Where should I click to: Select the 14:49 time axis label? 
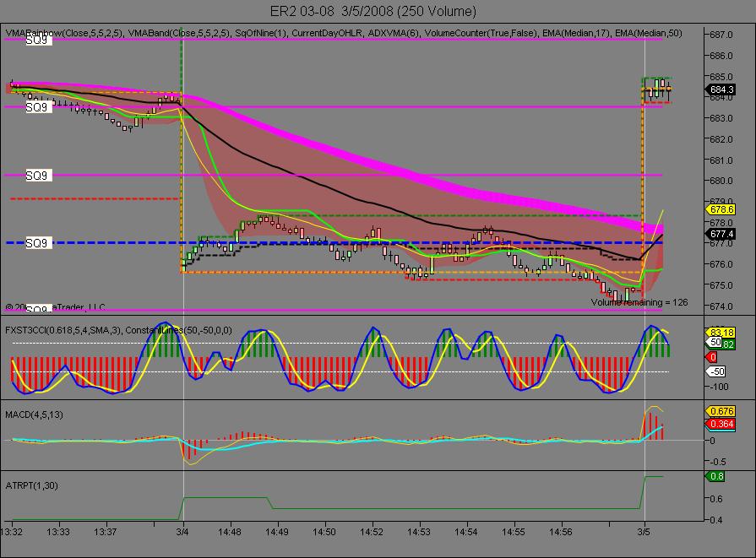click(x=277, y=532)
